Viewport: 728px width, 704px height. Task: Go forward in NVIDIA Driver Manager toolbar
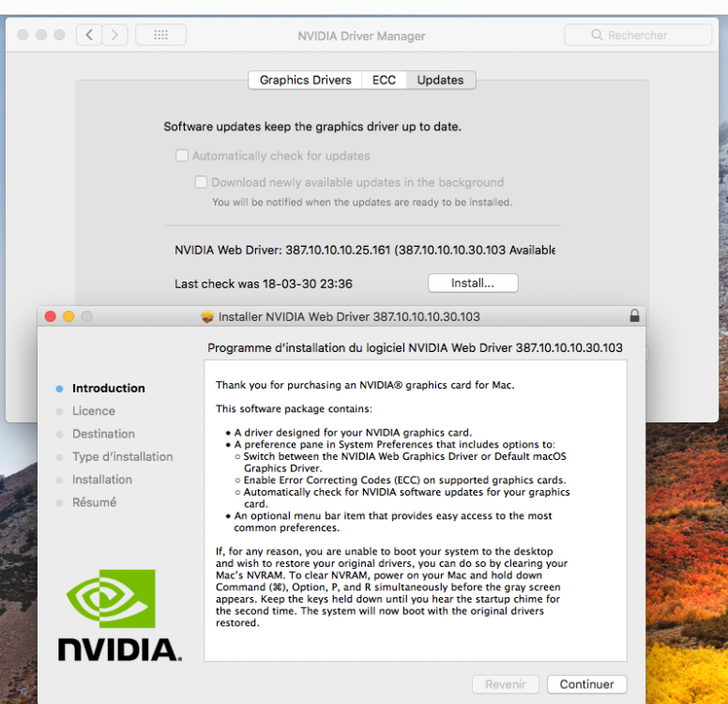[114, 35]
